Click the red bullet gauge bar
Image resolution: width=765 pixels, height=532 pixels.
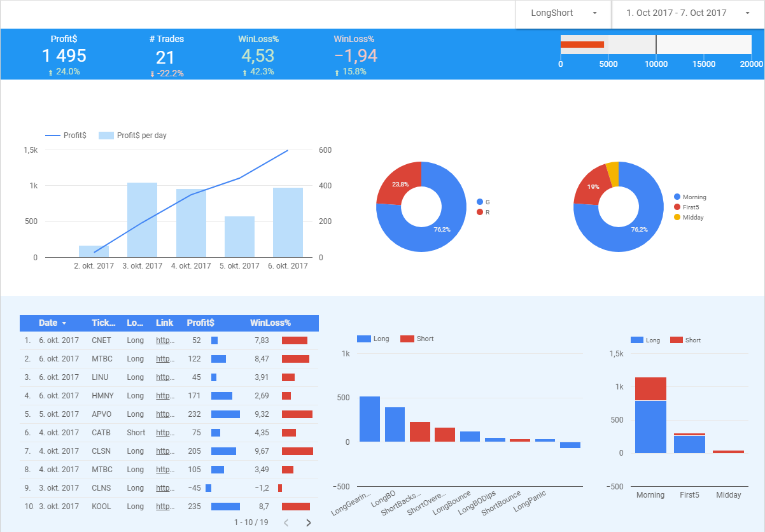582,45
